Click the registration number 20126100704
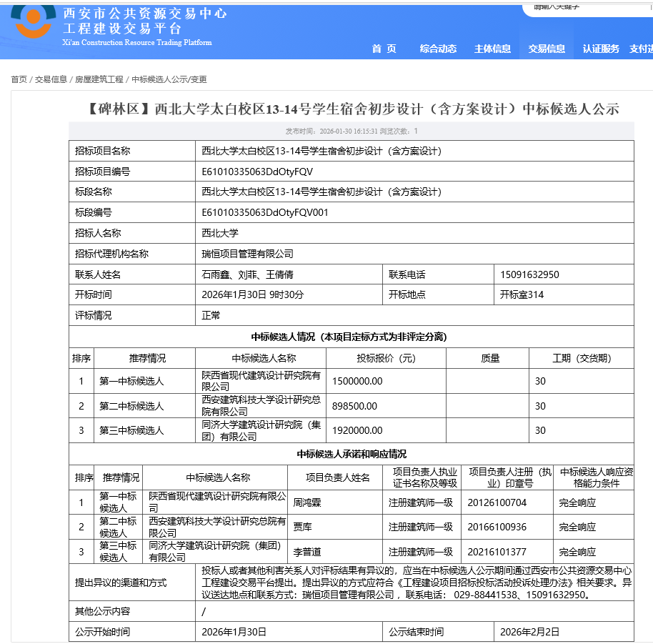Image resolution: width=653 pixels, height=644 pixels. click(497, 502)
